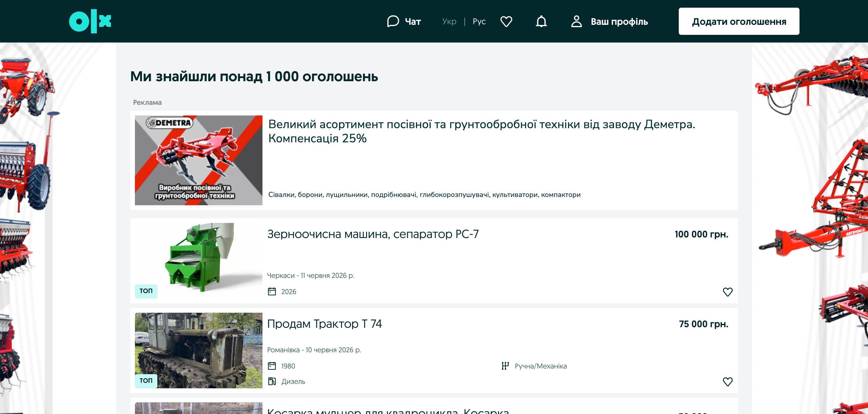Click the Реклама label
This screenshot has width=868, height=414.
pyautogui.click(x=147, y=102)
